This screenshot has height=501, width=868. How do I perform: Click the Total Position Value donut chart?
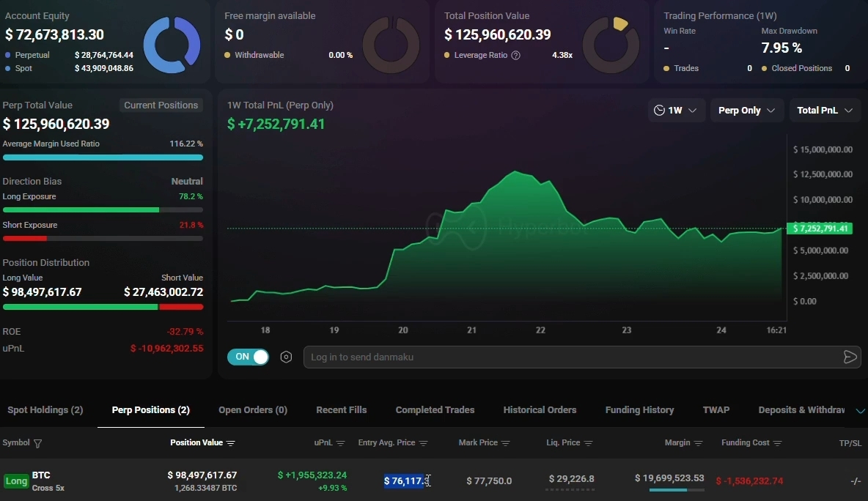(611, 45)
